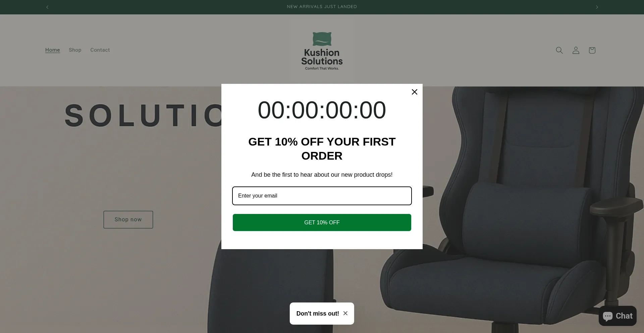Viewport: 644px width, 333px height.
Task: Click the GET 10% OFF button
Action: (x=322, y=222)
